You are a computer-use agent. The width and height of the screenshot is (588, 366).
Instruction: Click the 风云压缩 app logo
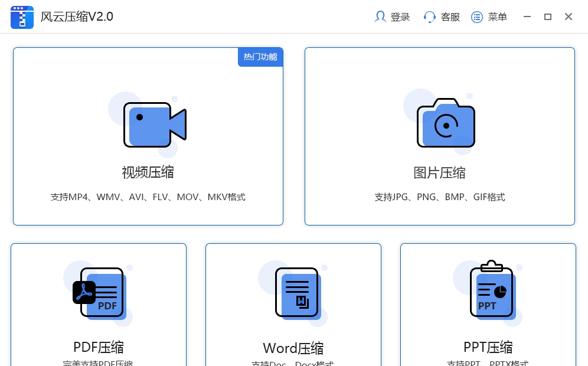tap(22, 17)
